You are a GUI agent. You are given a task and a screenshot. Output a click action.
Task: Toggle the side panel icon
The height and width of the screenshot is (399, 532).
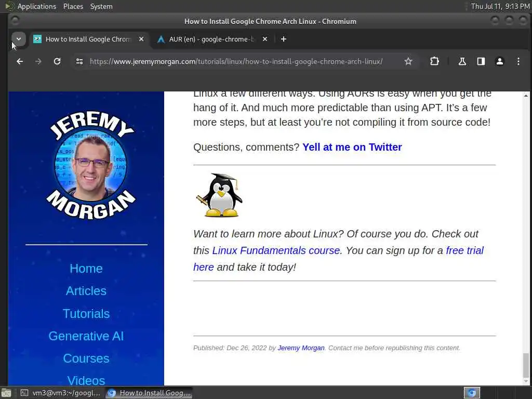point(481,61)
